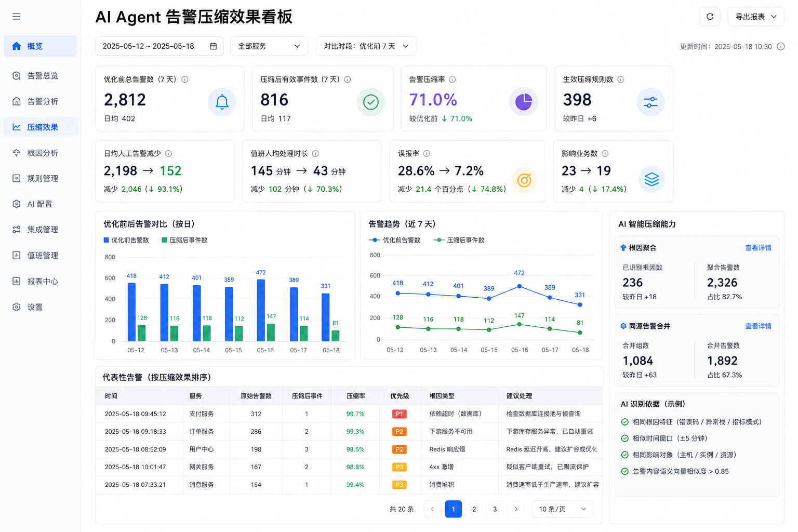798x532 pixels.
Task: Open calendar icon in date range field
Action: 213,46
